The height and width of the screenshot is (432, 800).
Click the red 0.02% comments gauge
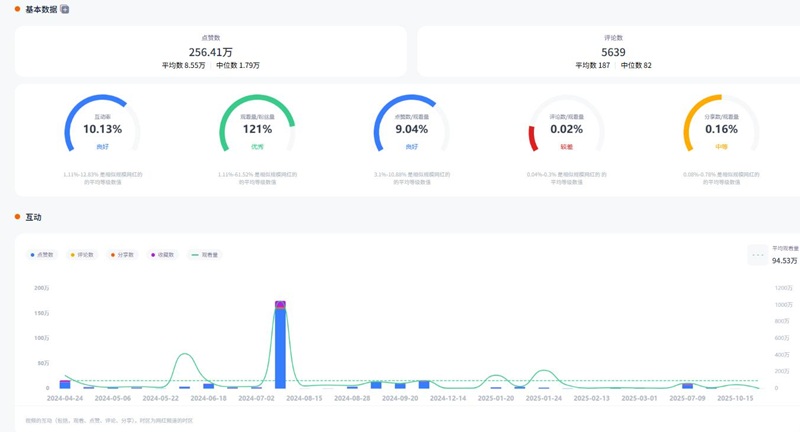click(566, 128)
